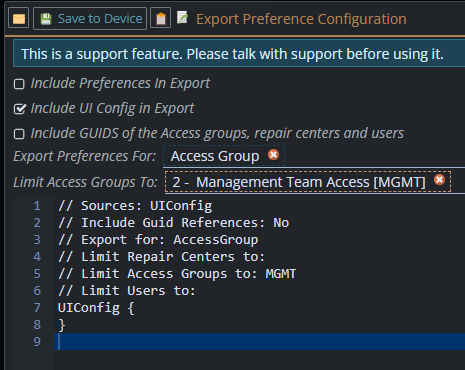
Task: Uncheck Include UI Config in Export
Action: point(19,109)
